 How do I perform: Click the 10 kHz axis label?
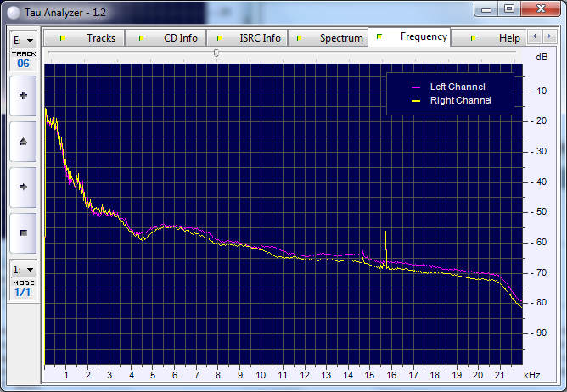[x=261, y=375]
